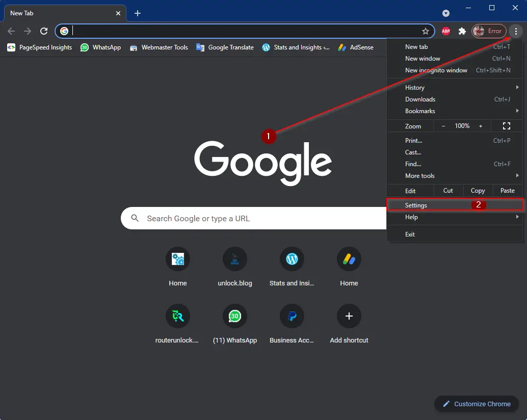Open the AdSense bookmark

tap(356, 47)
